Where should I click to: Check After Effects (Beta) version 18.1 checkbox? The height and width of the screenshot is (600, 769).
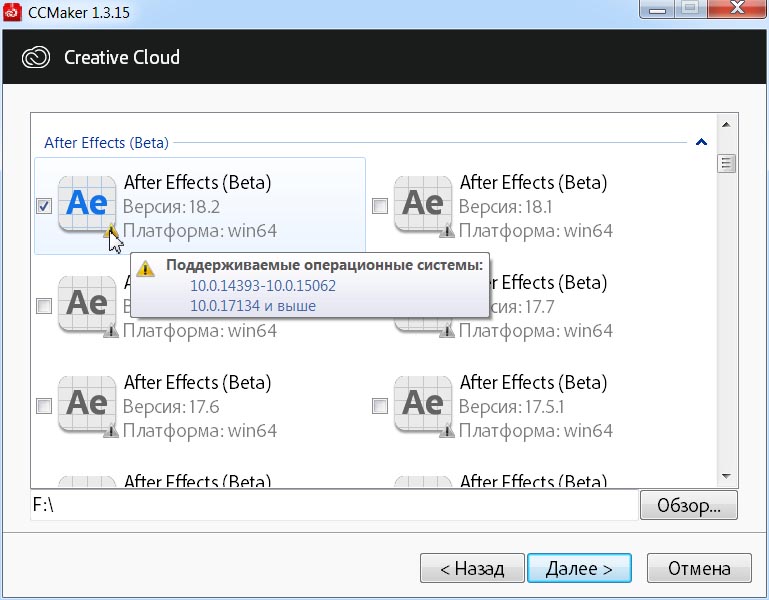point(380,206)
